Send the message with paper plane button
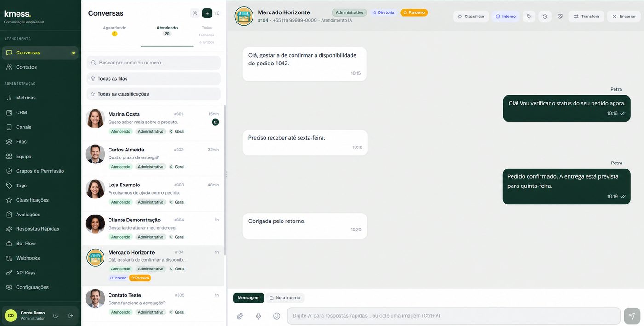This screenshot has height=326, width=644. point(632,316)
